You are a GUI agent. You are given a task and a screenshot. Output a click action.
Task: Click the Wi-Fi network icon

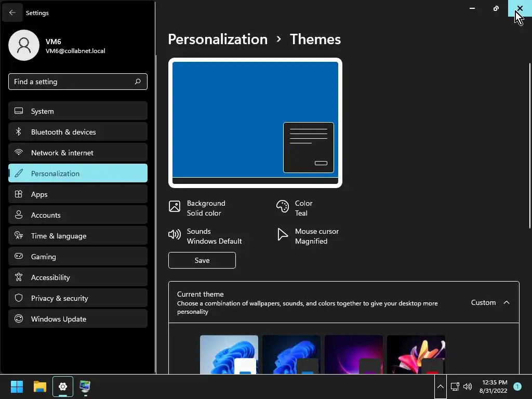click(19, 152)
